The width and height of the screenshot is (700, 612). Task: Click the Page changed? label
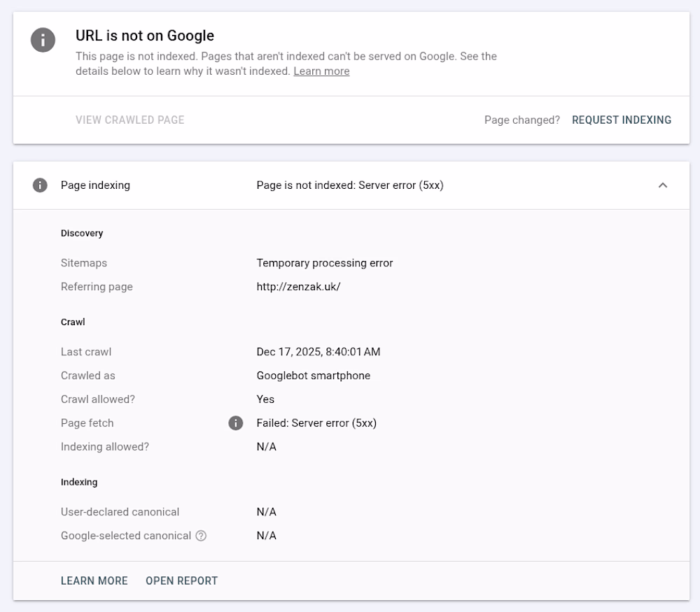[x=521, y=120]
